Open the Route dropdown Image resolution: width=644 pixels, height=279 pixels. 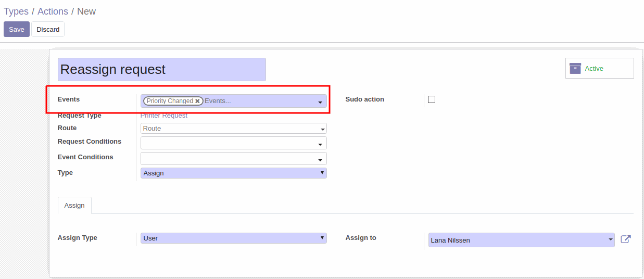click(234, 129)
